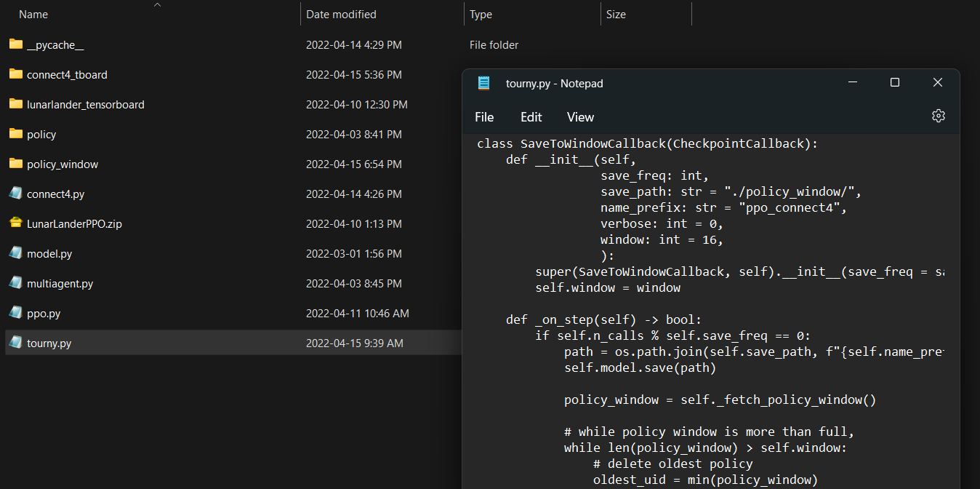
Task: Place cursor on def __init__(self, line
Action: [x=571, y=160]
